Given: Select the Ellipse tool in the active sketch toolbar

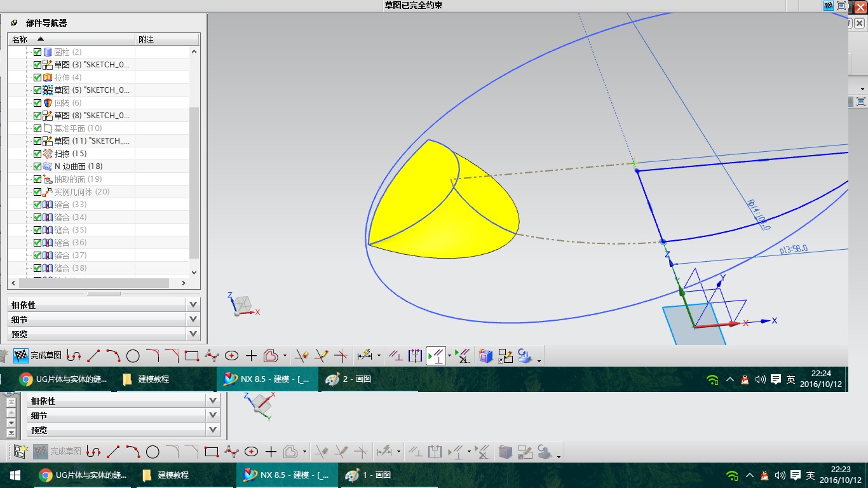Looking at the screenshot, I should tap(231, 356).
